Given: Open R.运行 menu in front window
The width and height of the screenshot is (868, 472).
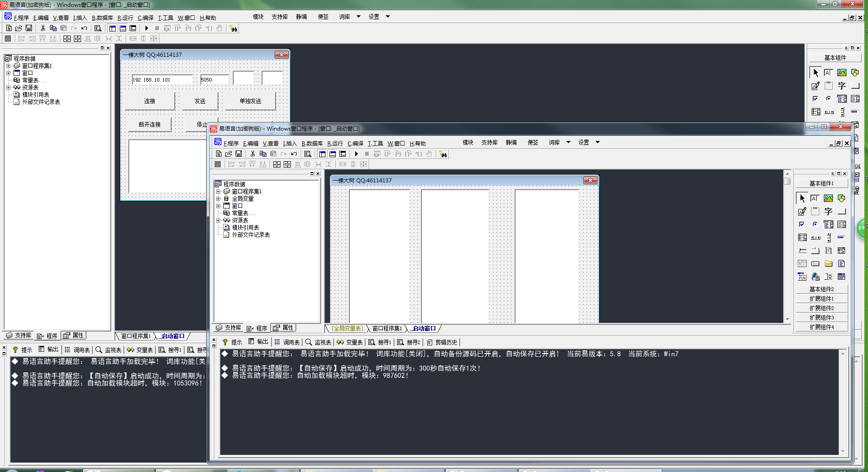Looking at the screenshot, I should (x=335, y=143).
